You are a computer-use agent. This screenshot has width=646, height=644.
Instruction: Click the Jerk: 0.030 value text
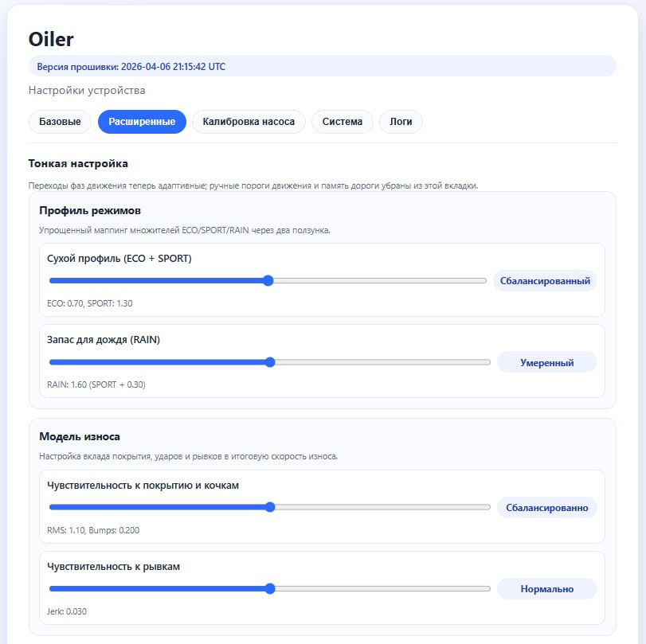[x=68, y=611]
